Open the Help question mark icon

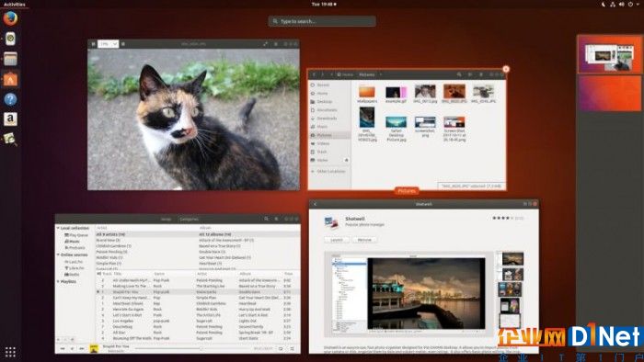(x=10, y=99)
